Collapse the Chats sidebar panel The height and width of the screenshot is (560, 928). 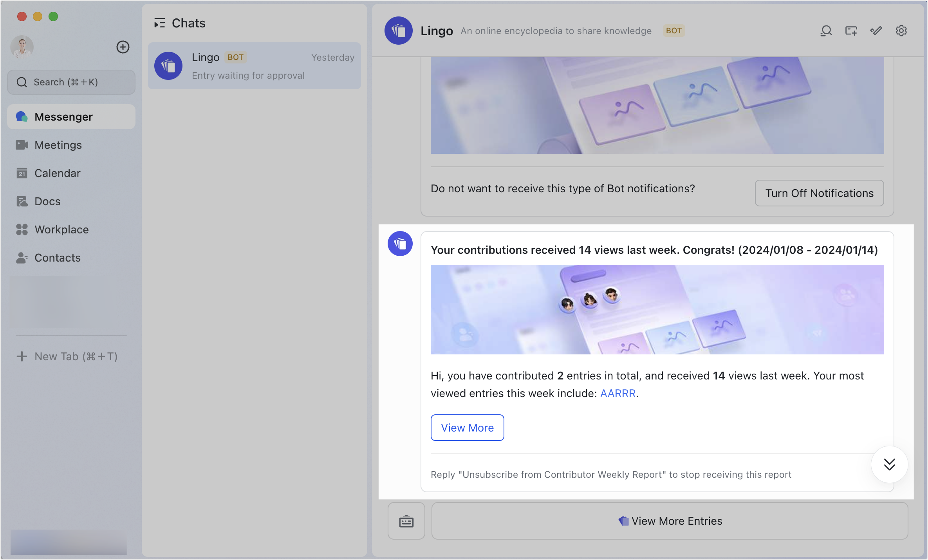[159, 23]
